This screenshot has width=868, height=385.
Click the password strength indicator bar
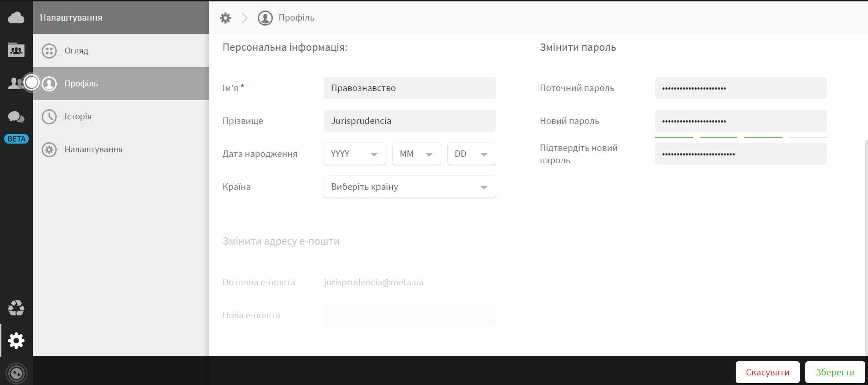[741, 137]
